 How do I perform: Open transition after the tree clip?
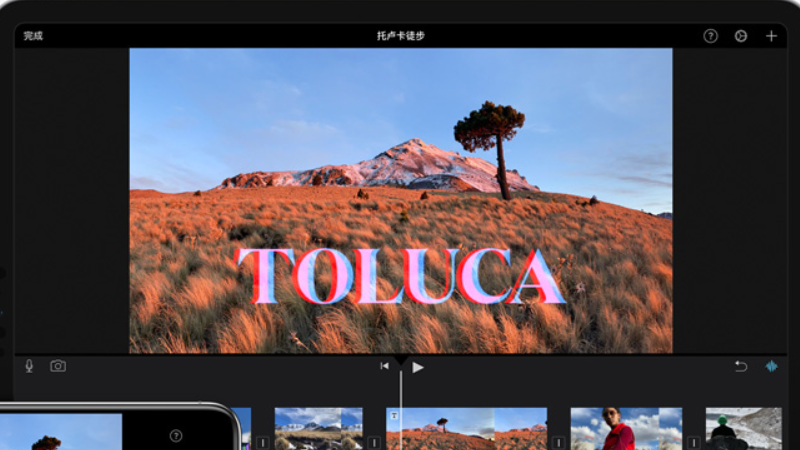(558, 442)
